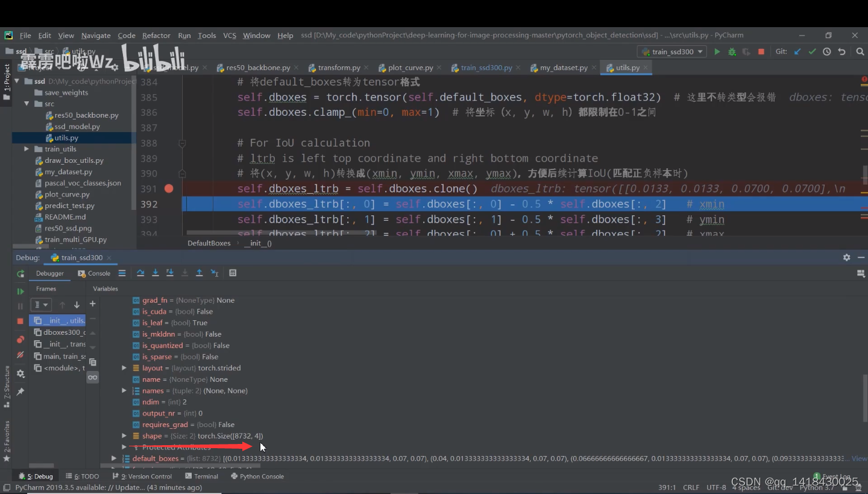The image size is (868, 494).
Task: Open Version Control tool window
Action: [141, 477]
